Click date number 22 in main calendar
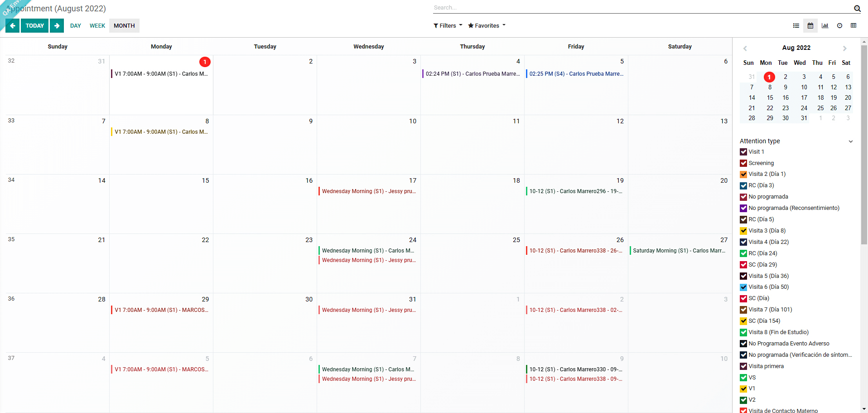 coord(205,240)
